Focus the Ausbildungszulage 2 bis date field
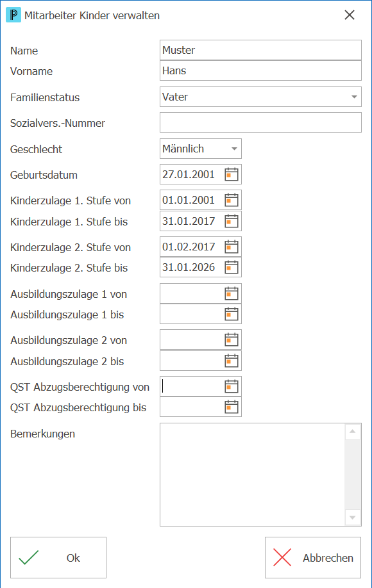The image size is (372, 588). pyautogui.click(x=201, y=361)
